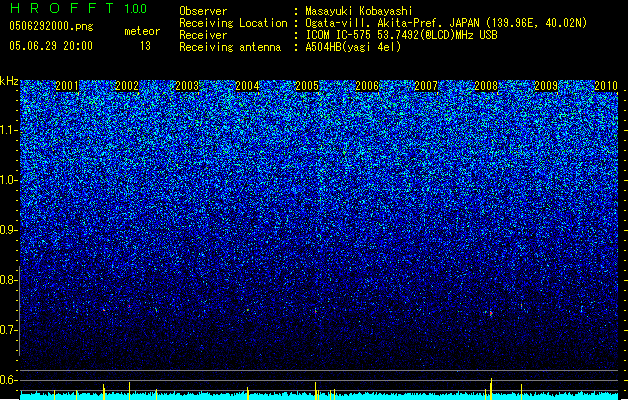The width and height of the screenshot is (629, 400).
Task: Click the tallest yellow signal spike near 2008
Action: click(x=491, y=388)
